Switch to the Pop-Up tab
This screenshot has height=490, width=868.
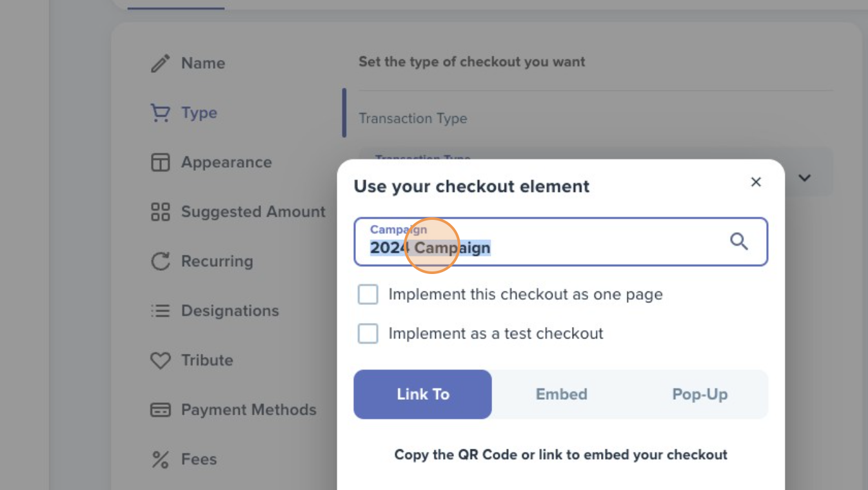coord(700,394)
